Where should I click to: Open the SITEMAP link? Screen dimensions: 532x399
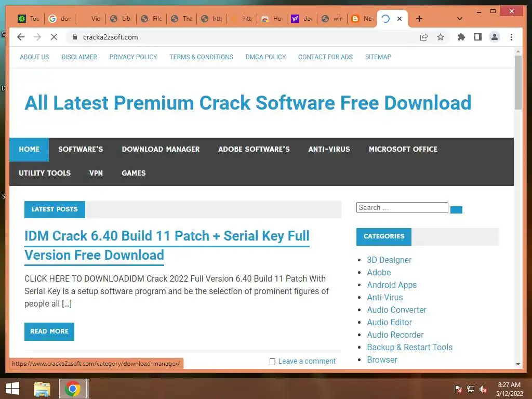[378, 57]
